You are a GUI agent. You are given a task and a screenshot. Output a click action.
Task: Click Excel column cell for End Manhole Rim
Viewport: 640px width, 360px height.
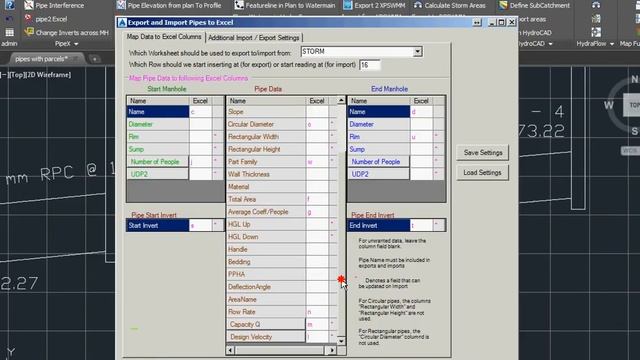click(x=421, y=137)
